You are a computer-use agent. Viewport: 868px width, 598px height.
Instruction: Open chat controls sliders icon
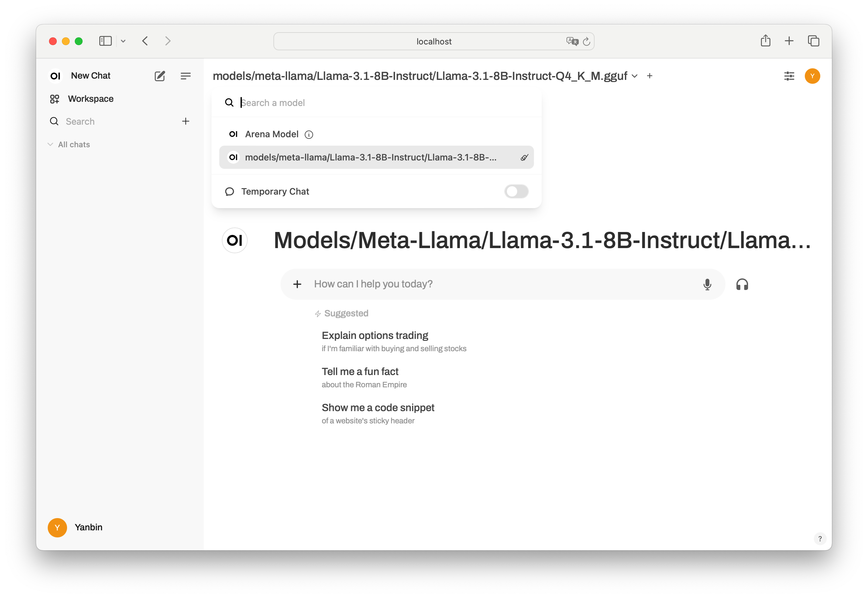[x=789, y=76]
